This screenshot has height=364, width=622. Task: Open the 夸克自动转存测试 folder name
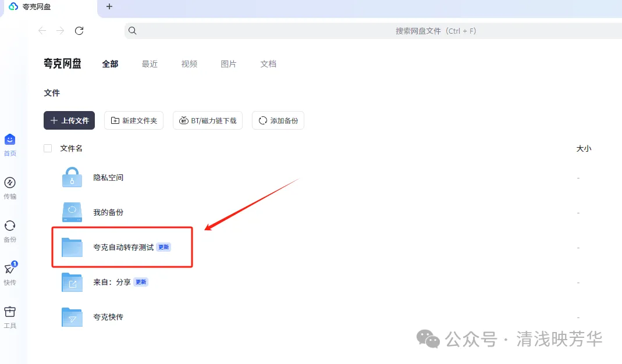123,248
